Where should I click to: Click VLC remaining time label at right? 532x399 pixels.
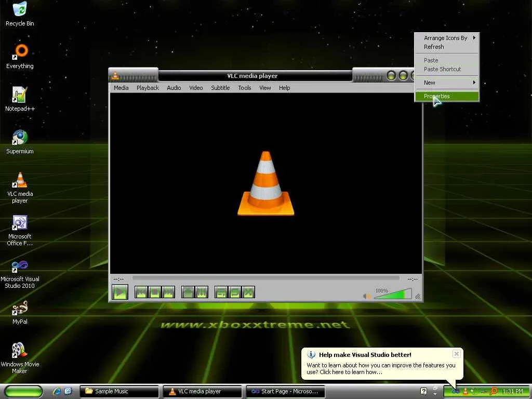[413, 279]
